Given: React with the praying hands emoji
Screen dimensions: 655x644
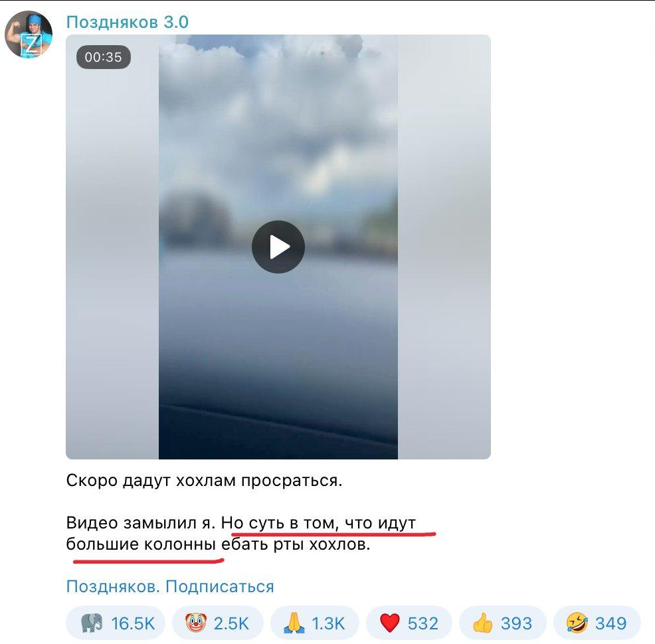Looking at the screenshot, I should [x=294, y=623].
